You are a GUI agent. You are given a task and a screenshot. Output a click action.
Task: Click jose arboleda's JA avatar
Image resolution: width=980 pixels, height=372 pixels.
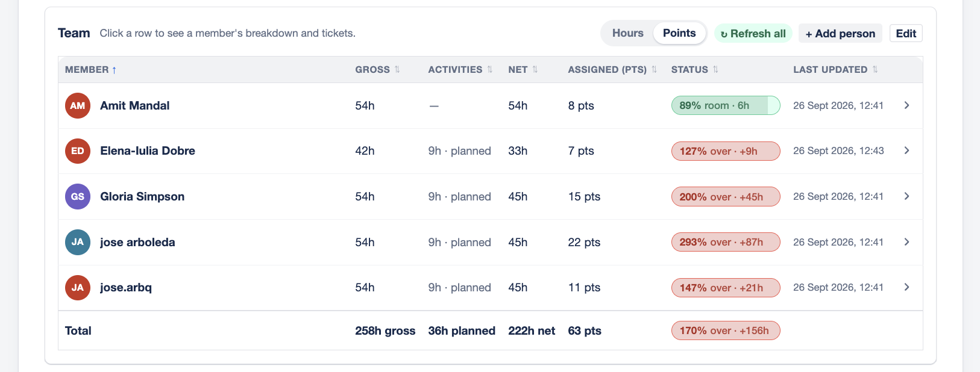[x=78, y=242]
